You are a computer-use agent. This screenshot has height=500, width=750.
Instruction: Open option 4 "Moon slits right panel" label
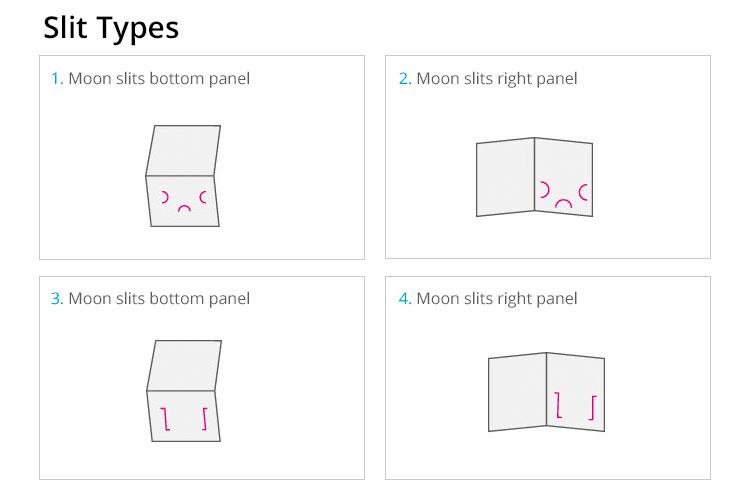pos(497,299)
